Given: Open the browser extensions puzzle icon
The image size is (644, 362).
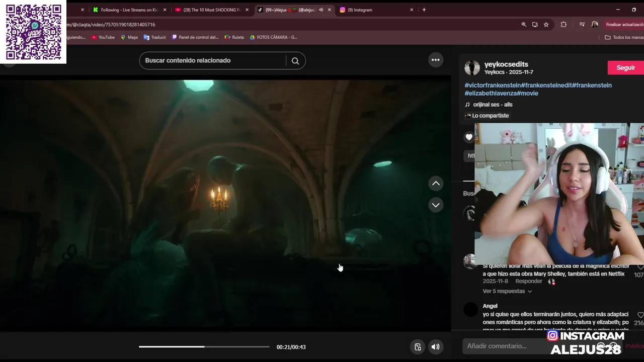Looking at the screenshot, I should [x=563, y=25].
